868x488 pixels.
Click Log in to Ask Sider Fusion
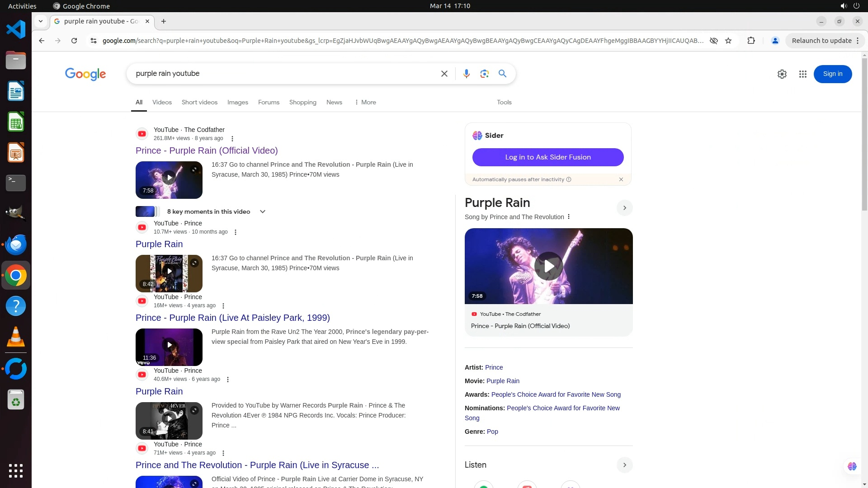[548, 157]
